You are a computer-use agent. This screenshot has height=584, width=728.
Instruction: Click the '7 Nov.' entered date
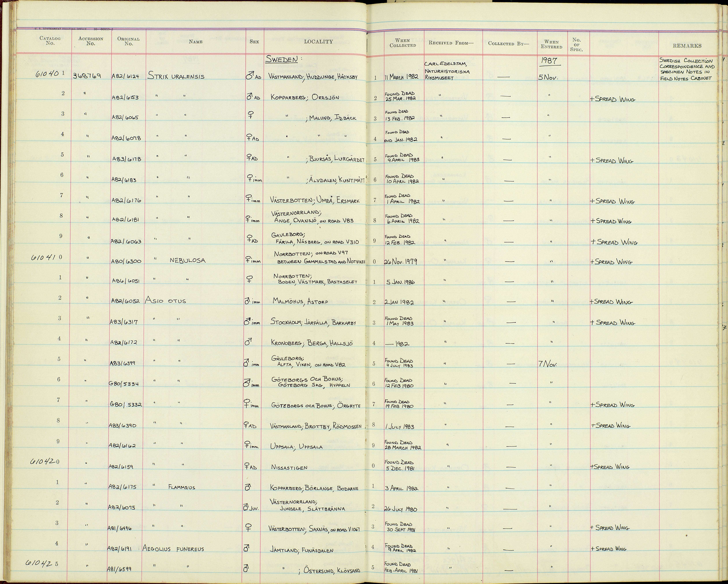click(547, 364)
